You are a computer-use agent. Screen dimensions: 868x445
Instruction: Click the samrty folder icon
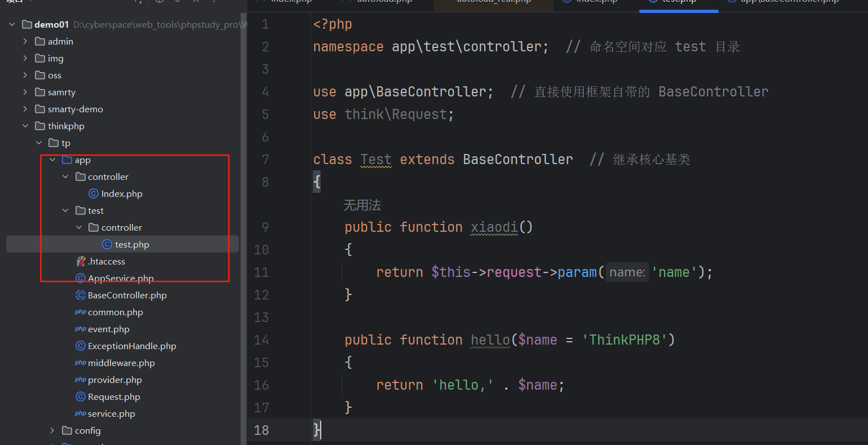pos(40,92)
